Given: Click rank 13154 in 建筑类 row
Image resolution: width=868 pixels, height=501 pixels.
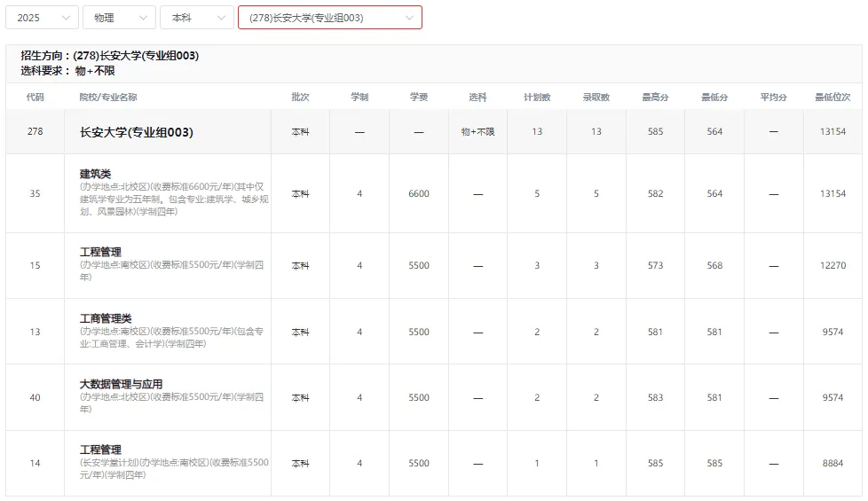Looking at the screenshot, I should 832,193.
